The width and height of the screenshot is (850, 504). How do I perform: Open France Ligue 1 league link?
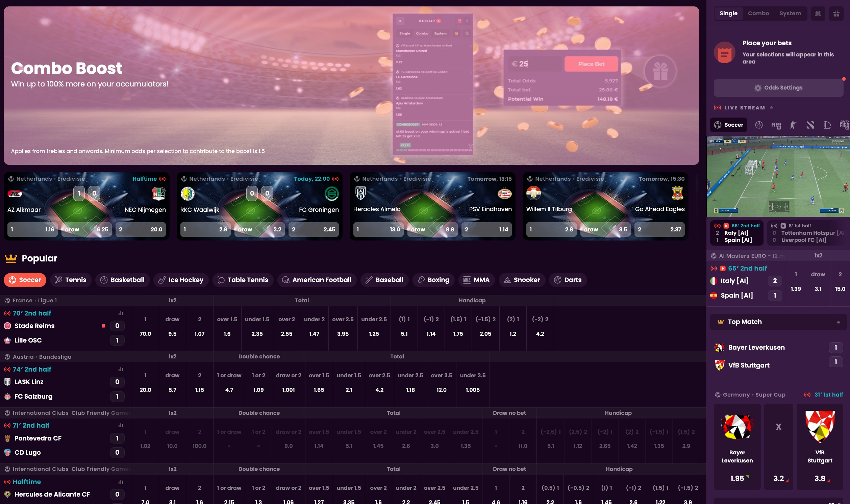tap(35, 301)
